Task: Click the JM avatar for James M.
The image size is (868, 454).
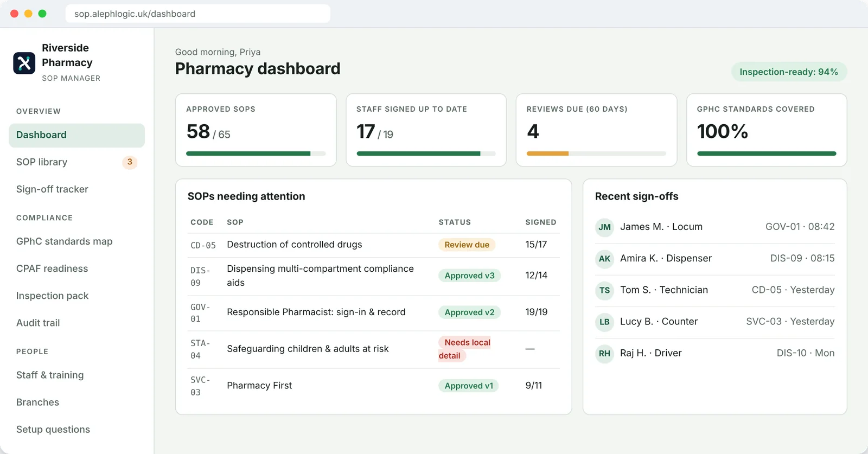Action: click(604, 227)
